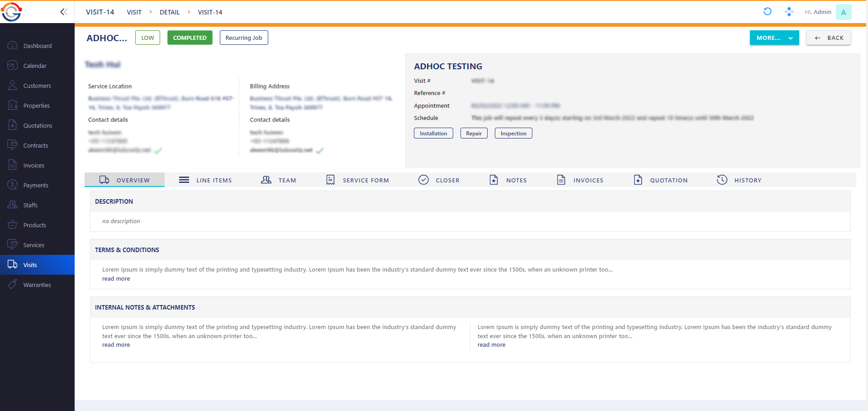Open the Calendar sidebar icon
Screen dimensions: 868x411
13,66
